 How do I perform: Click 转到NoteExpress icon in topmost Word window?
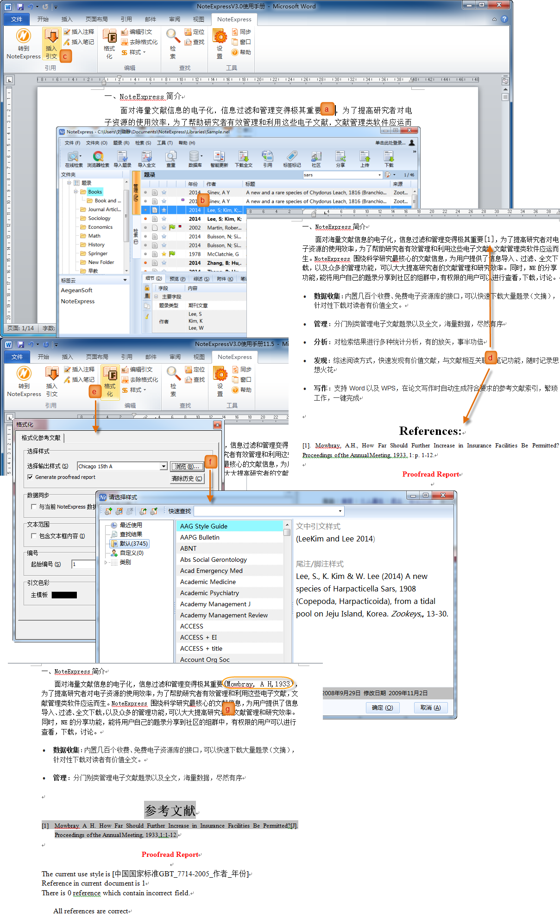24,36
